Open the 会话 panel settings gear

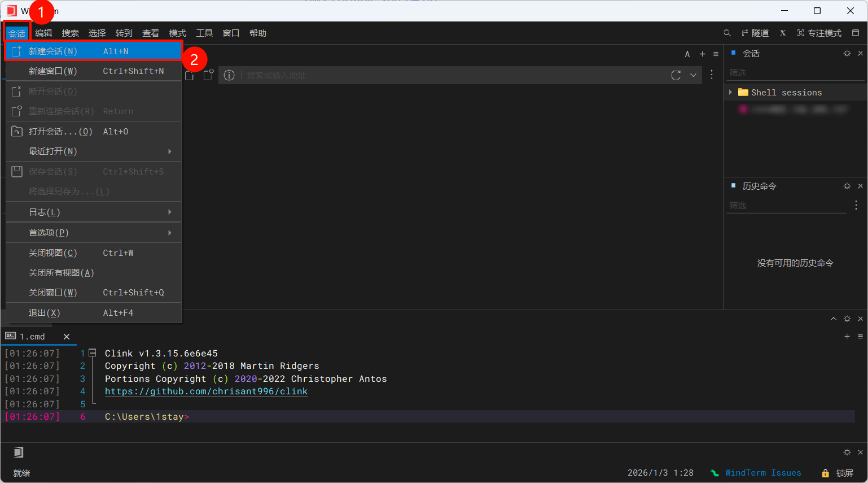point(847,53)
